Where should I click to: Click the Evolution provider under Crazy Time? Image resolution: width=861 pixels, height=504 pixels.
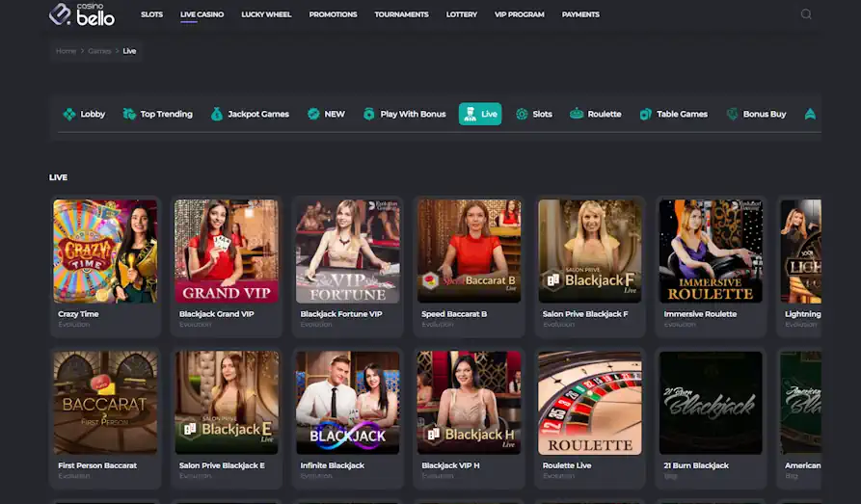click(x=73, y=325)
